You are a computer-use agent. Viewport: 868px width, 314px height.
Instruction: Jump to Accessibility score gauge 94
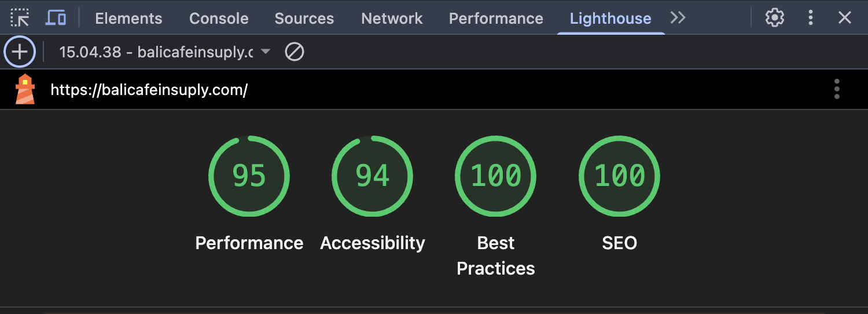pos(372,176)
